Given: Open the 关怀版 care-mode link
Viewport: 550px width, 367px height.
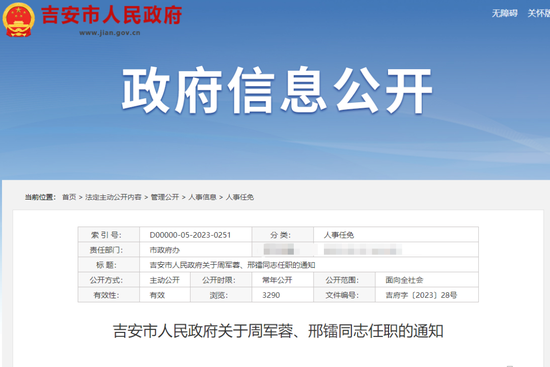Looking at the screenshot, I should (x=539, y=13).
